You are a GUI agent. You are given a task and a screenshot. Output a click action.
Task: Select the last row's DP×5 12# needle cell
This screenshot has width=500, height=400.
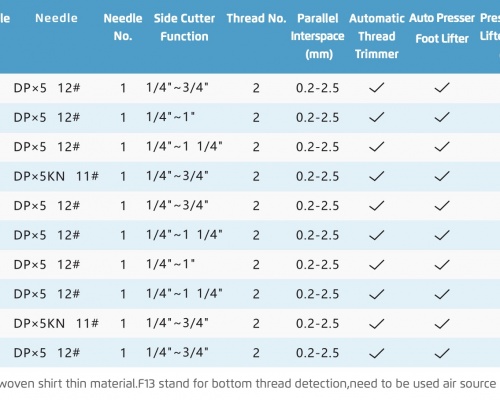click(x=47, y=353)
